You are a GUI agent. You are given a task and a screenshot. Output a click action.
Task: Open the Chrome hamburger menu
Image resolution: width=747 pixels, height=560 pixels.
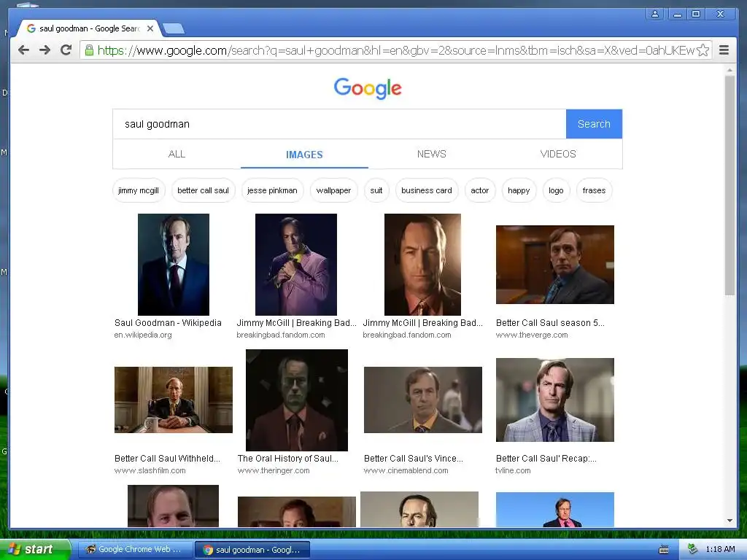coord(724,50)
